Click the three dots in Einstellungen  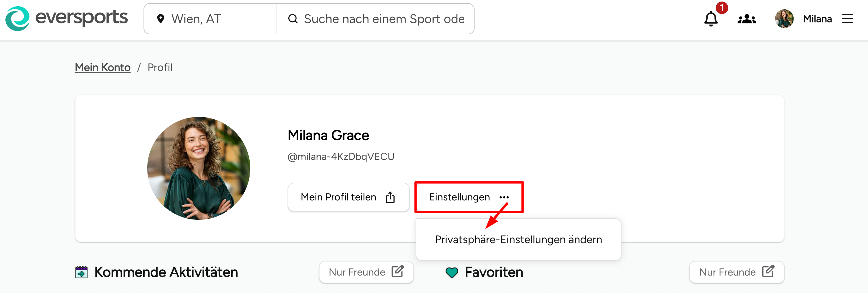pos(504,197)
